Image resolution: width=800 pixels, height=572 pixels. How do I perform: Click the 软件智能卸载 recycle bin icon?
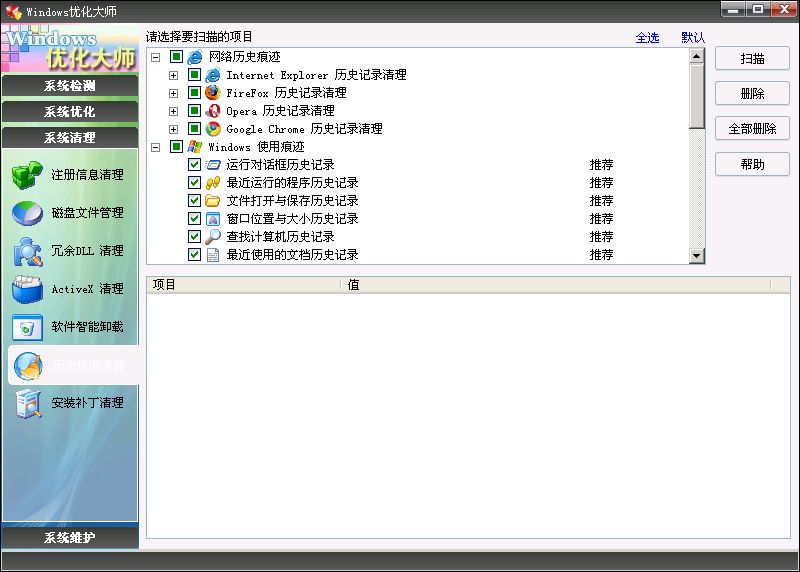point(27,327)
